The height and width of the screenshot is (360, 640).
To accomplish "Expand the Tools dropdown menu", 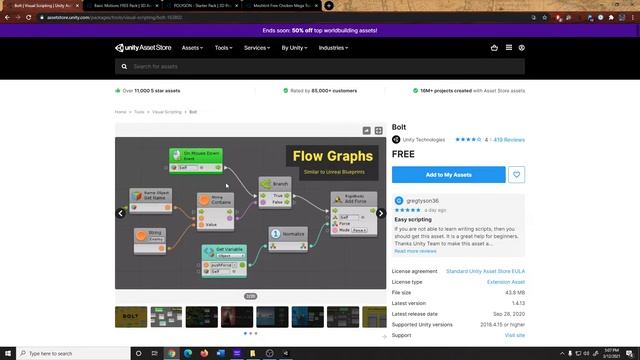I will (223, 48).
